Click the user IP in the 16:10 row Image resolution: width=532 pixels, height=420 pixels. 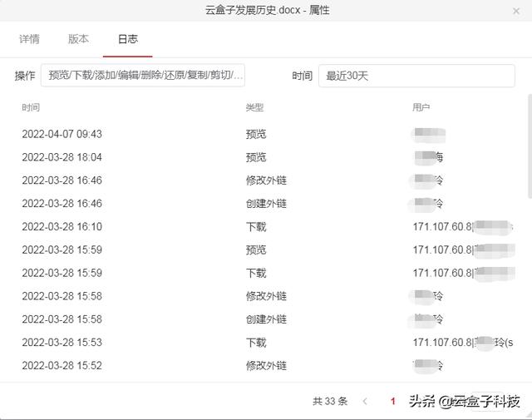click(442, 226)
